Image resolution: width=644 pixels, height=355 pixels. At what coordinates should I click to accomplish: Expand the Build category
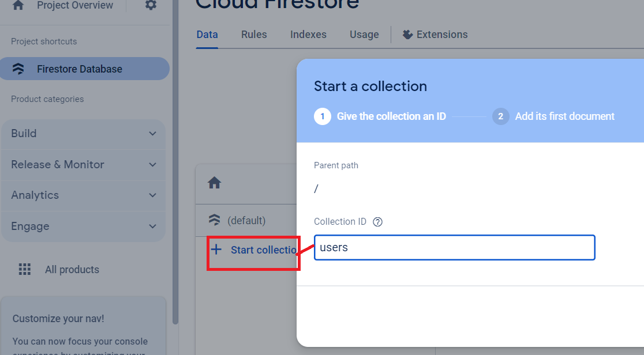click(152, 134)
